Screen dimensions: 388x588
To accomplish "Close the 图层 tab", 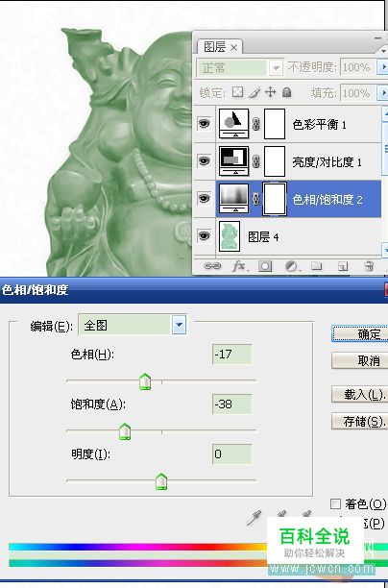I will click(x=234, y=48).
